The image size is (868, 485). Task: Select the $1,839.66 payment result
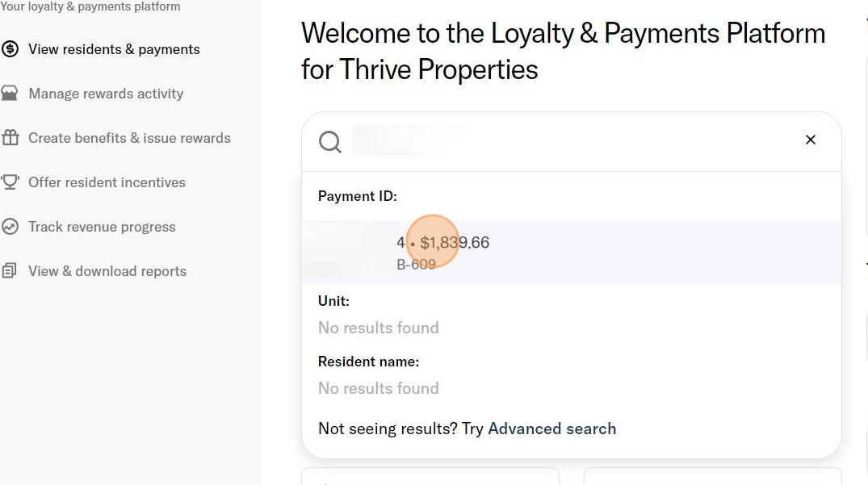(455, 243)
